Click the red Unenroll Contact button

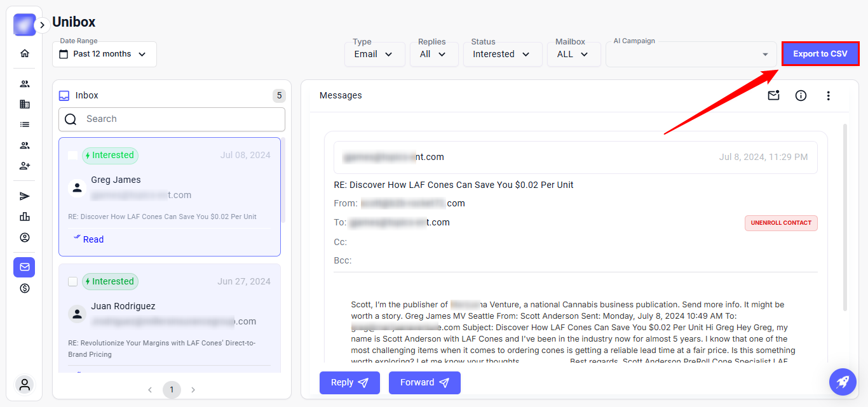click(781, 223)
